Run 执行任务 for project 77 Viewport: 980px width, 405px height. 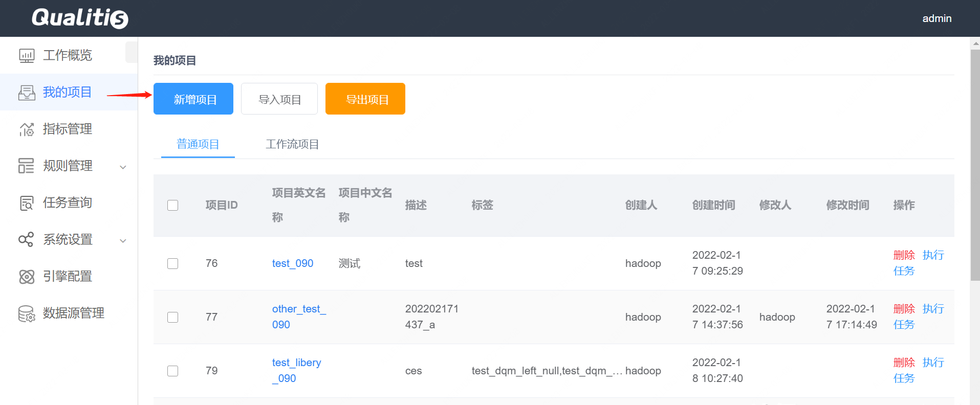coord(933,309)
